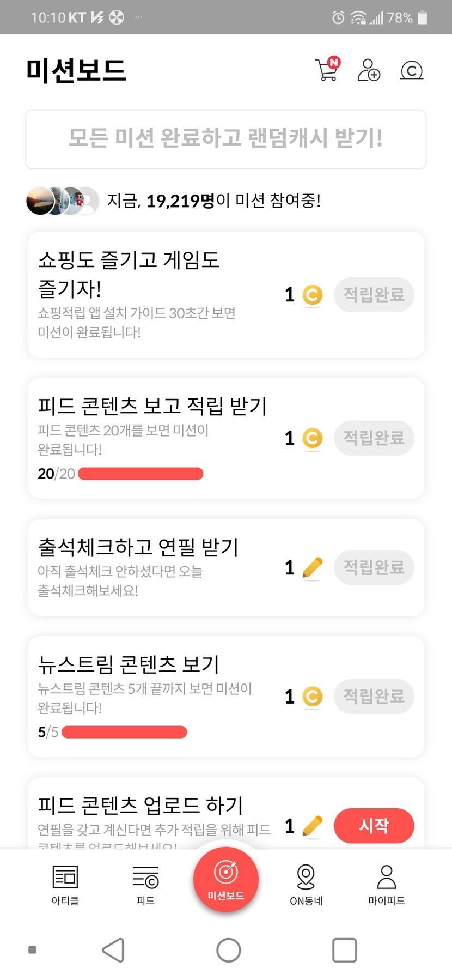Tap the add friend icon
Image resolution: width=452 pixels, height=980 pixels.
click(x=369, y=70)
